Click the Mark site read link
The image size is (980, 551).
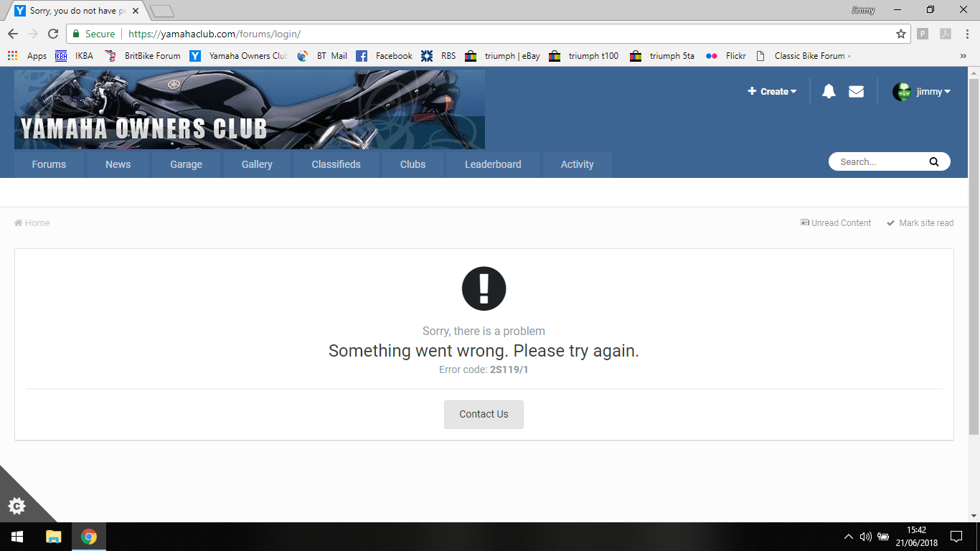tap(920, 223)
